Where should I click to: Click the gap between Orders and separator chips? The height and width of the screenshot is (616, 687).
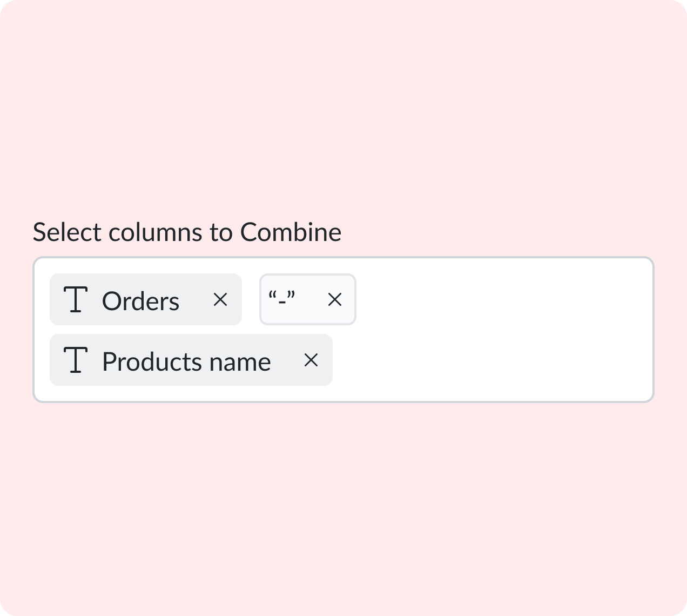click(x=251, y=300)
